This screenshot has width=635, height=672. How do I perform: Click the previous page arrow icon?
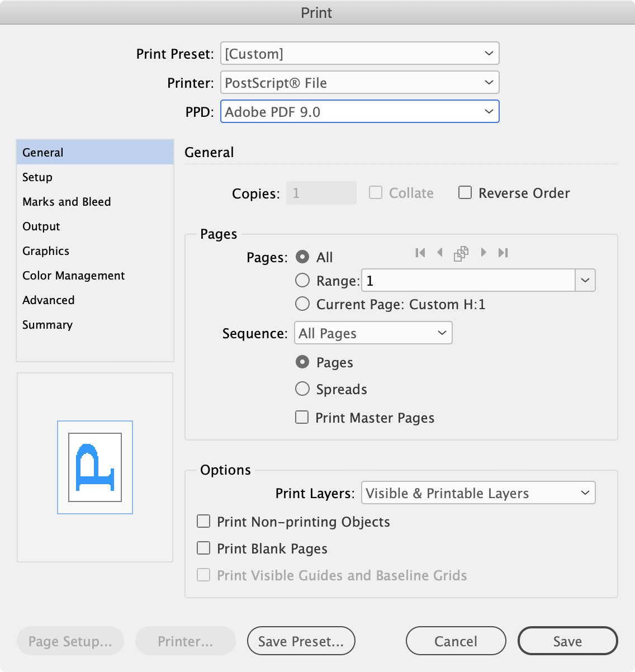point(440,253)
